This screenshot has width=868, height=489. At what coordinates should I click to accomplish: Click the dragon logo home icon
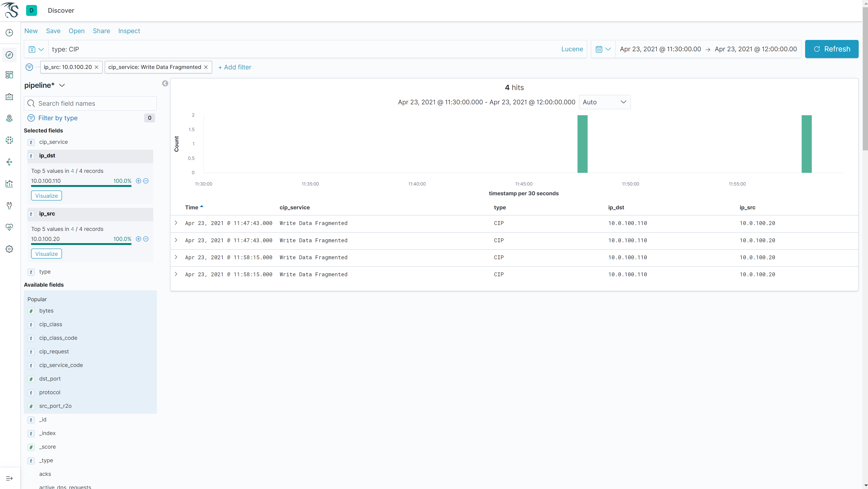pos(10,10)
